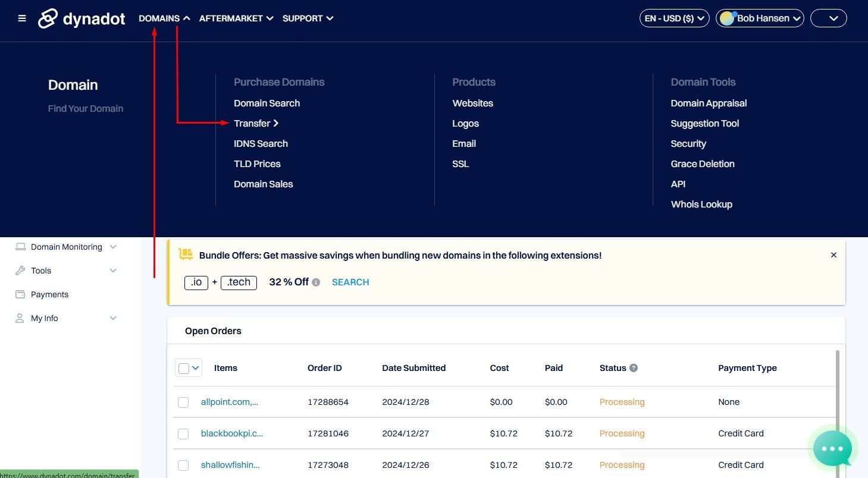This screenshot has width=868, height=478.
Task: Open Payments in the sidebar
Action: click(49, 294)
